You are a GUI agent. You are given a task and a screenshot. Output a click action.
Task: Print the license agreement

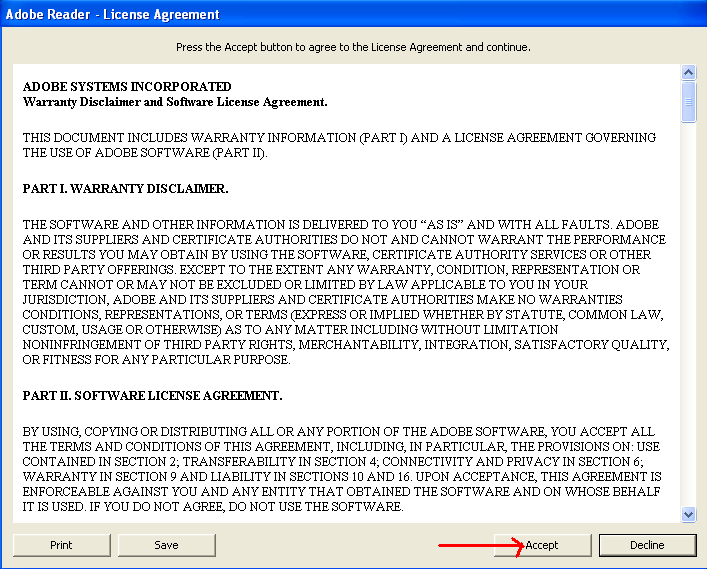tap(61, 545)
